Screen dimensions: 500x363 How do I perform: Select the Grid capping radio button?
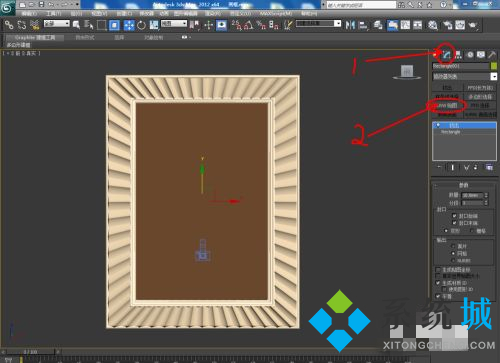(472, 230)
